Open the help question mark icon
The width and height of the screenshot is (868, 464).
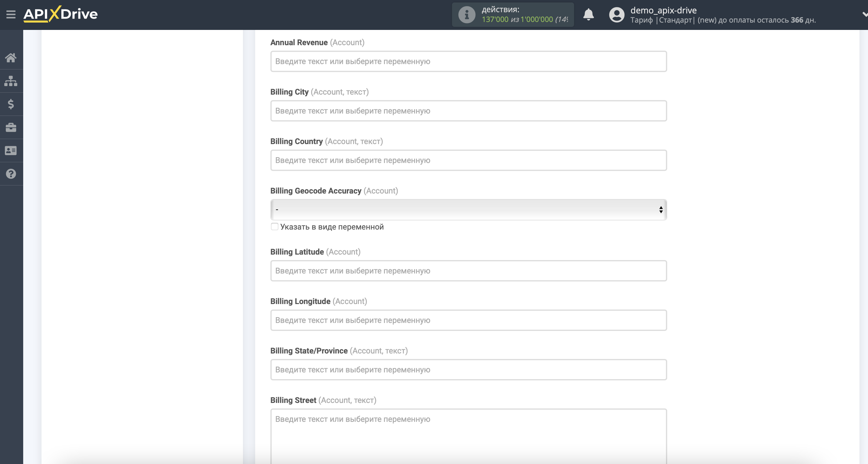click(x=11, y=174)
